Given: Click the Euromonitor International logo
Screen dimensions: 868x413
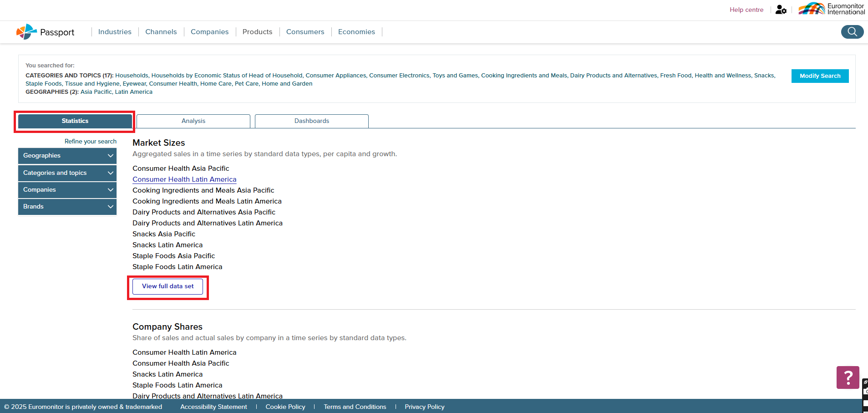Looking at the screenshot, I should click(831, 9).
